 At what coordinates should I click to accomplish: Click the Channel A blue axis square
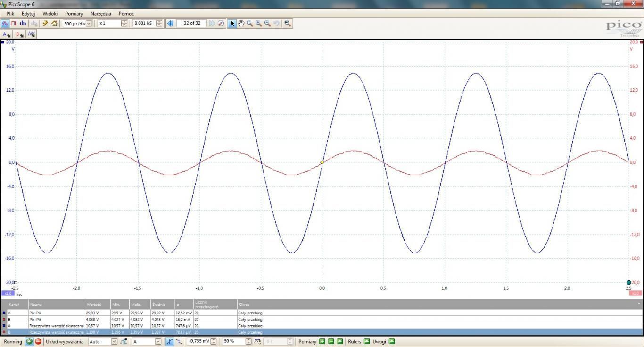point(2,42)
